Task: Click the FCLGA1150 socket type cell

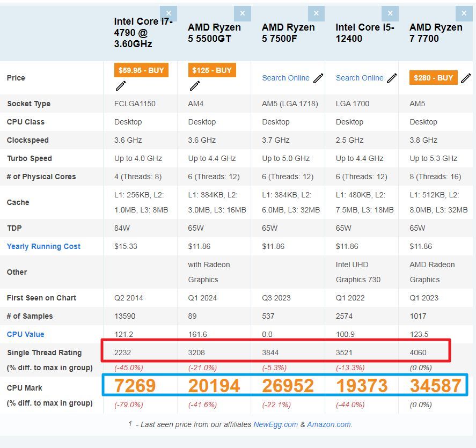Action: tap(135, 104)
